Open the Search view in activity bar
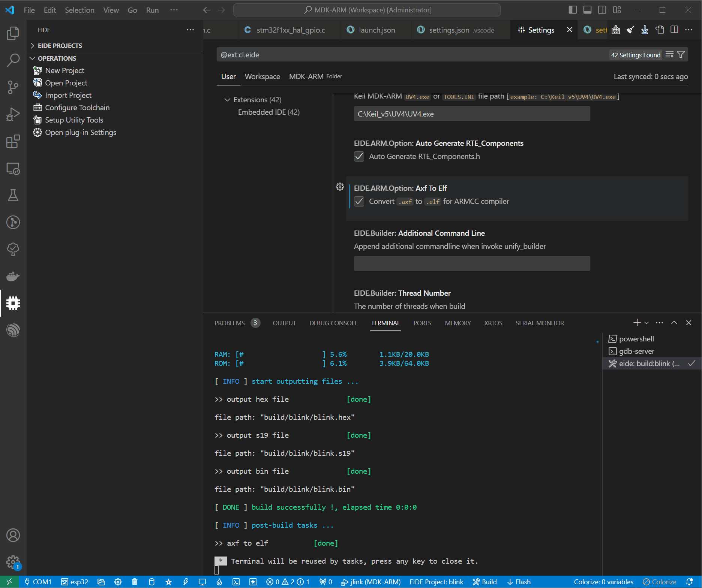The width and height of the screenshot is (702, 588). pos(13,60)
